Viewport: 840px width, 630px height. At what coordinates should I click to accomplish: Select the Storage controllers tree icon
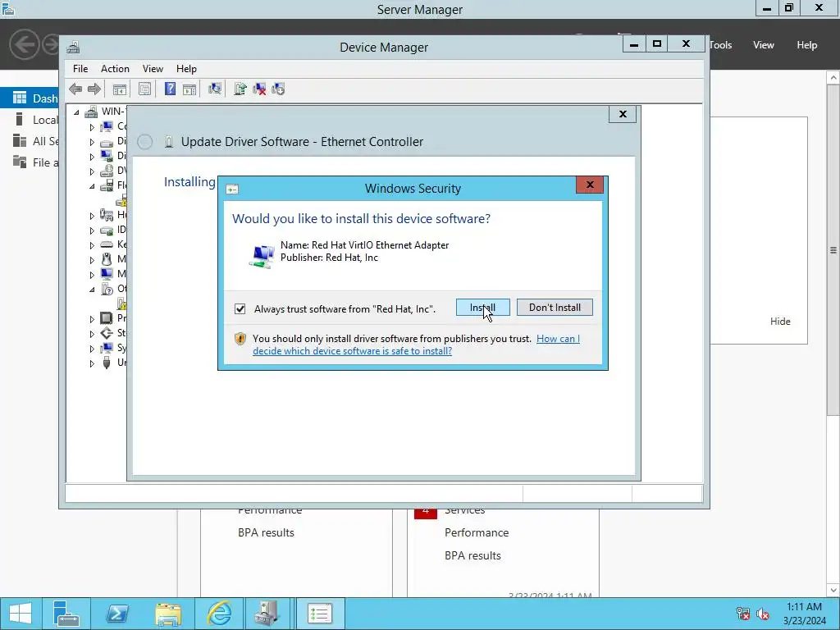point(107,333)
